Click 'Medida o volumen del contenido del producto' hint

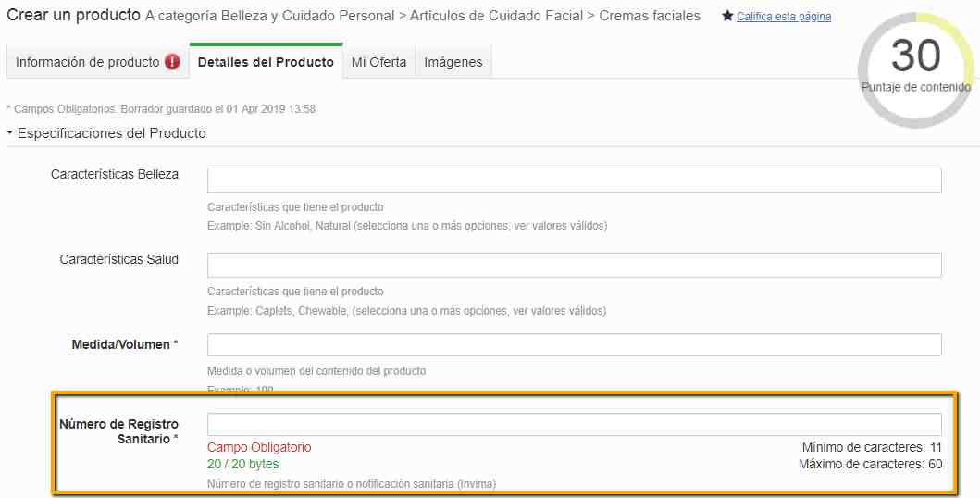[316, 371]
